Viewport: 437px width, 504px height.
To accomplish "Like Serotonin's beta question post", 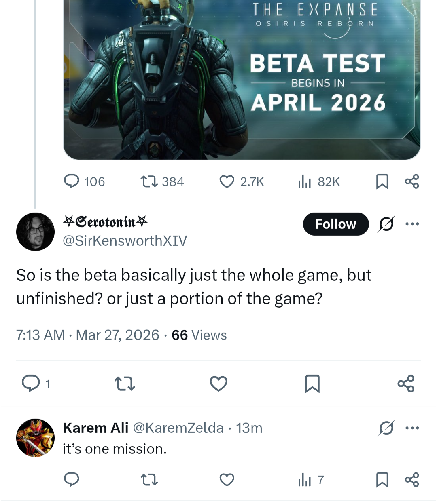I will coord(218,383).
